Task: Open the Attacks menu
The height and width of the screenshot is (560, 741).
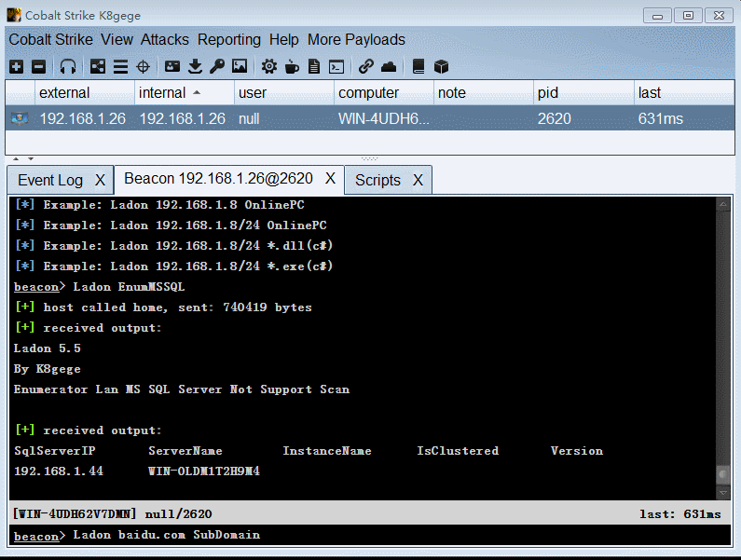Action: pos(164,40)
